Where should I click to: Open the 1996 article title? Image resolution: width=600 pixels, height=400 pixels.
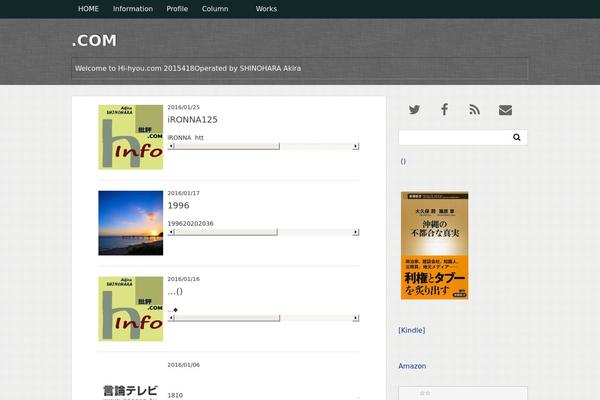178,206
